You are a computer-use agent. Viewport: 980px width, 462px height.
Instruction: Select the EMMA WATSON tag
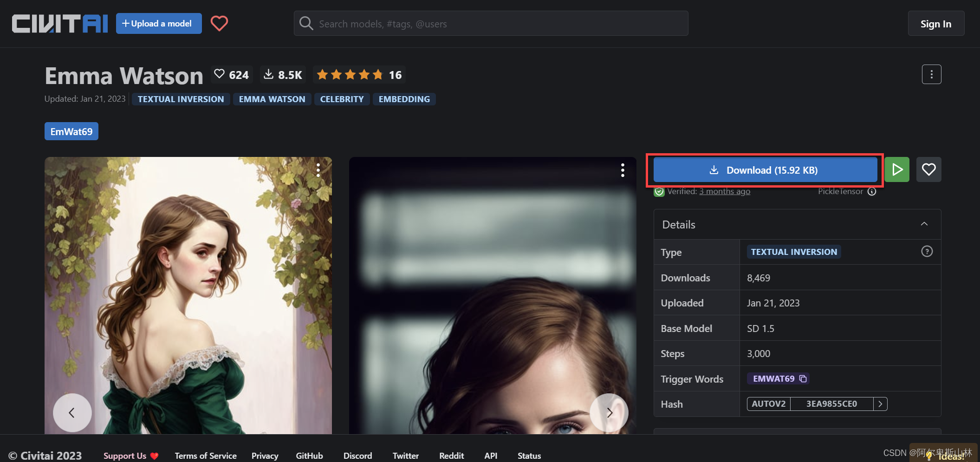coord(272,99)
